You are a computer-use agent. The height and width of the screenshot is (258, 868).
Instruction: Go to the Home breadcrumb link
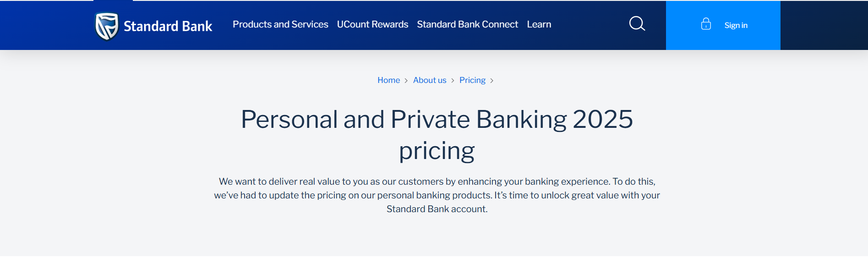(388, 80)
